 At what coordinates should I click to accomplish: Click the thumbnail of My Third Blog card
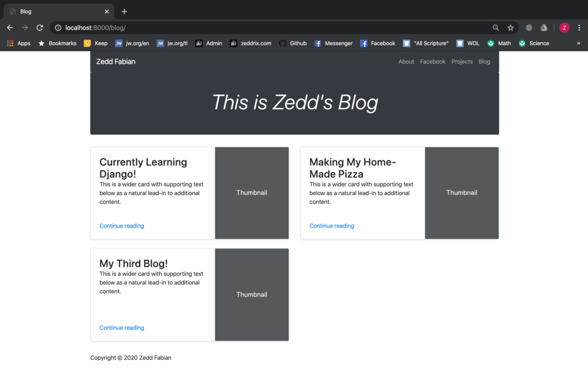tap(252, 295)
